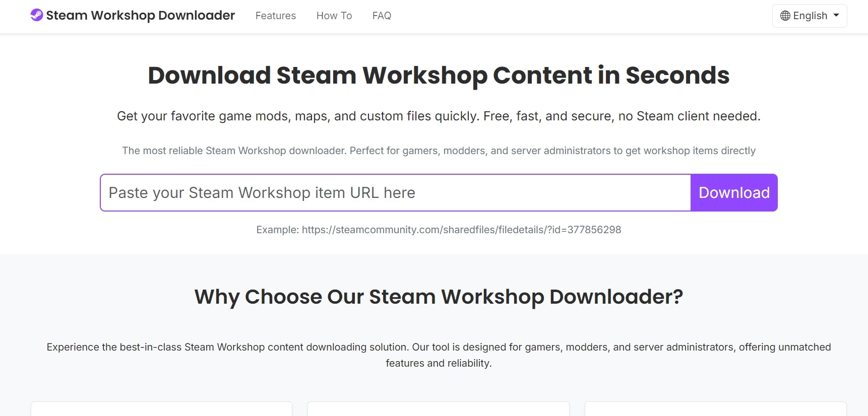Click the purple Steam logo icon
This screenshot has height=416, width=868.
tap(36, 15)
